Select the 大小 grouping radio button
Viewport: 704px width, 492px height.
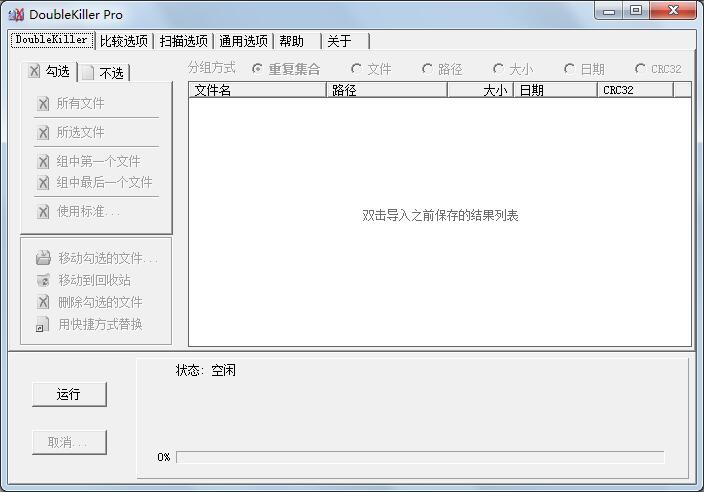point(498,69)
